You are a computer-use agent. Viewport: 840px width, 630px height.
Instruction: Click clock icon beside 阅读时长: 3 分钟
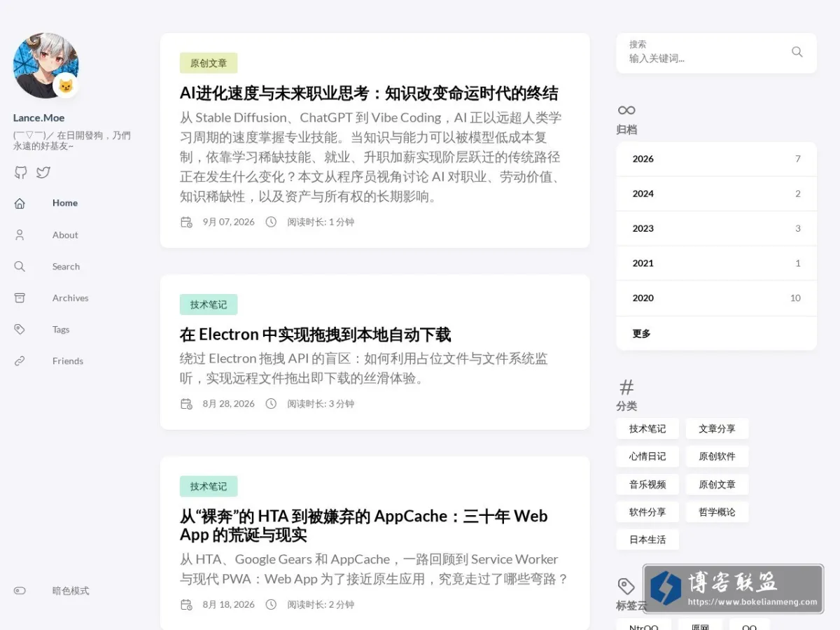(x=271, y=404)
